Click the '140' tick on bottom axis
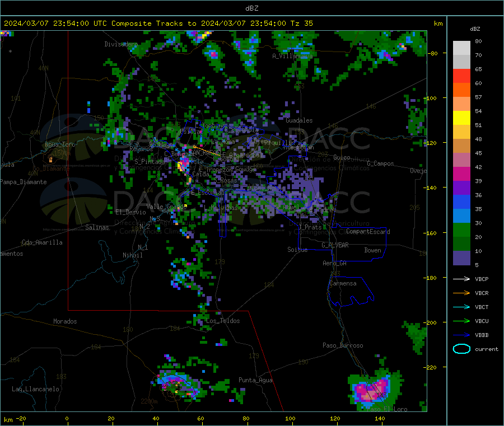The image size is (504, 426). tap(380, 418)
